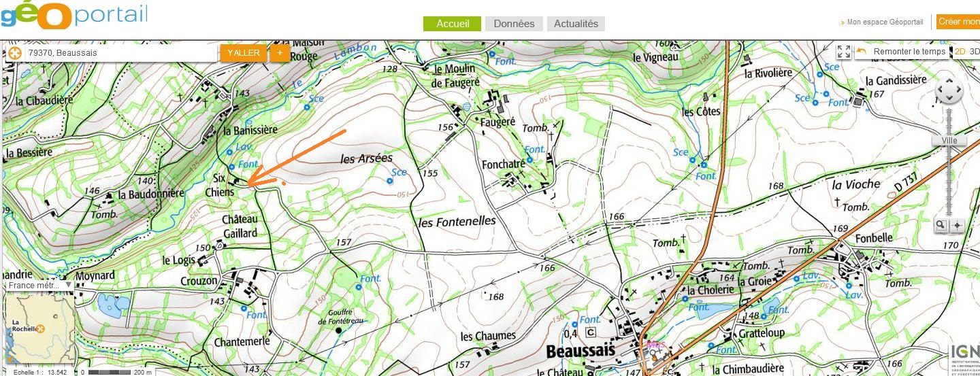Click the full-screen expand icon
This screenshot has height=376, width=980.
844,52
